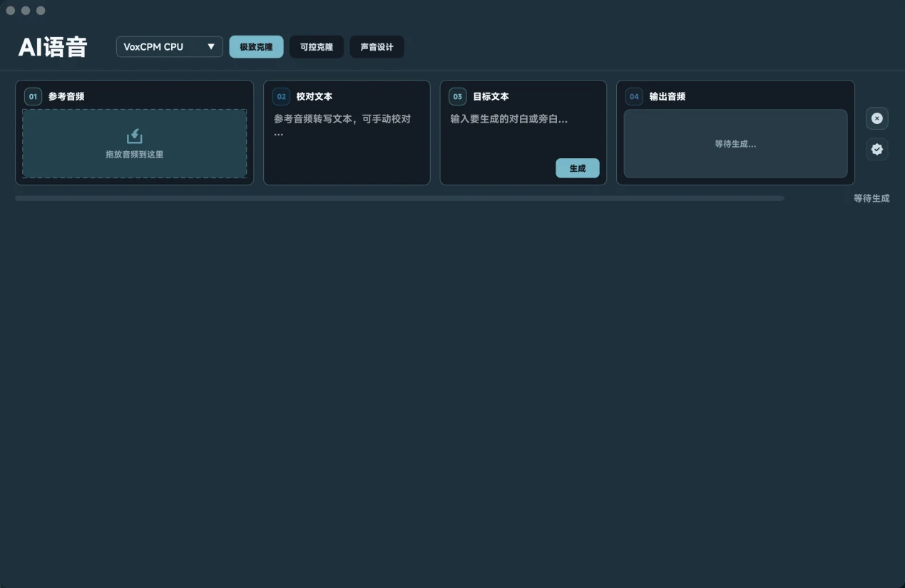Click the 01 step badge
Screen dimensions: 905x588
33,96
